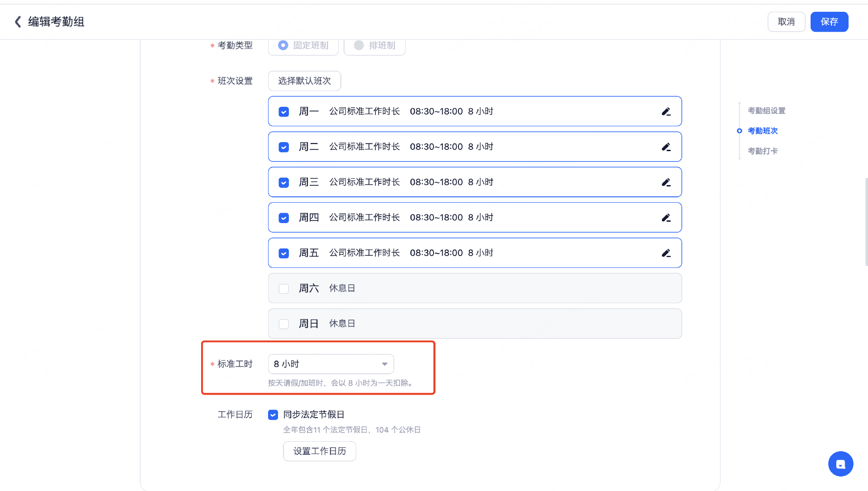The width and height of the screenshot is (868, 491).
Task: Click the 保存 button
Action: coord(829,22)
